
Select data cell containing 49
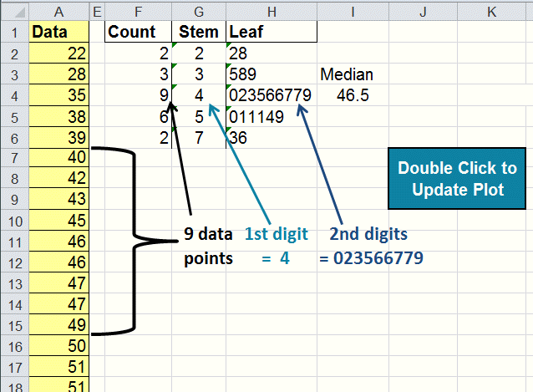click(x=59, y=324)
